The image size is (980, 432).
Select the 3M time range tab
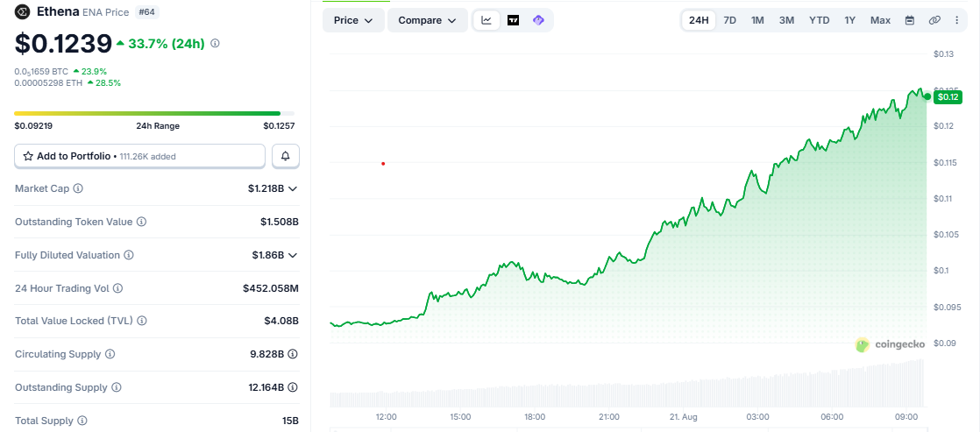tap(786, 20)
